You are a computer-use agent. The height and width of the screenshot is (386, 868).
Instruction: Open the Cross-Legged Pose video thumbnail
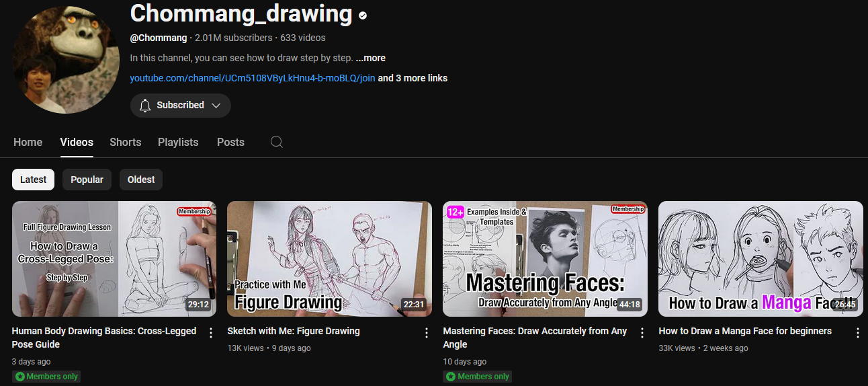[x=114, y=259]
